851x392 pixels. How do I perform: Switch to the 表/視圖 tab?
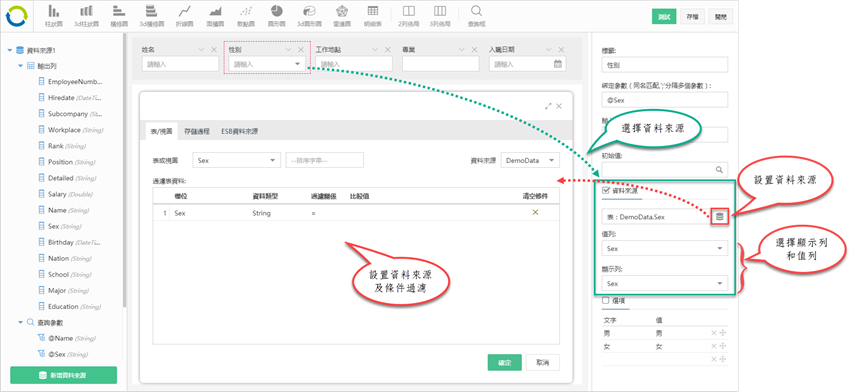click(x=162, y=131)
